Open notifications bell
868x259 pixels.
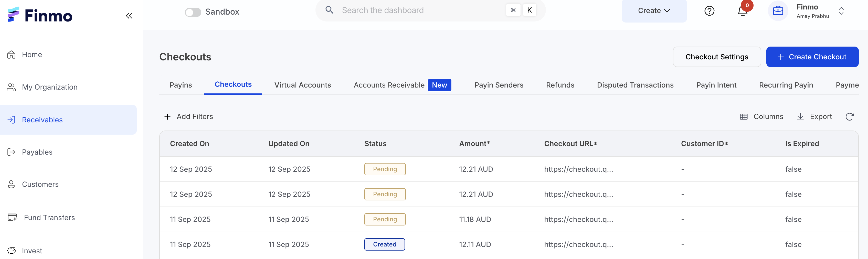click(742, 11)
